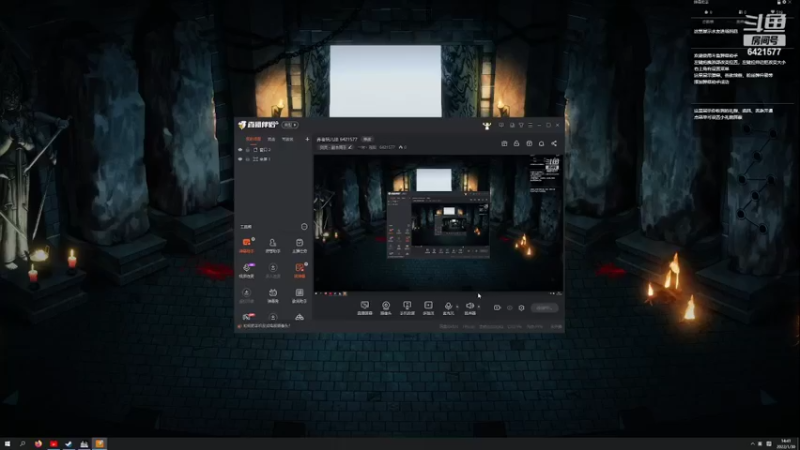This screenshot has width=800, height=450.
Task: Open the active red scene tab
Action: [x=253, y=139]
